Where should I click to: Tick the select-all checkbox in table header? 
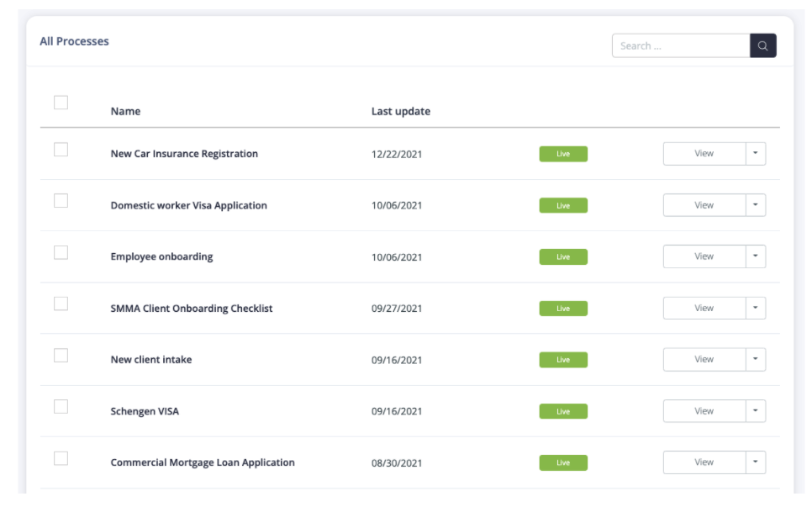61,103
